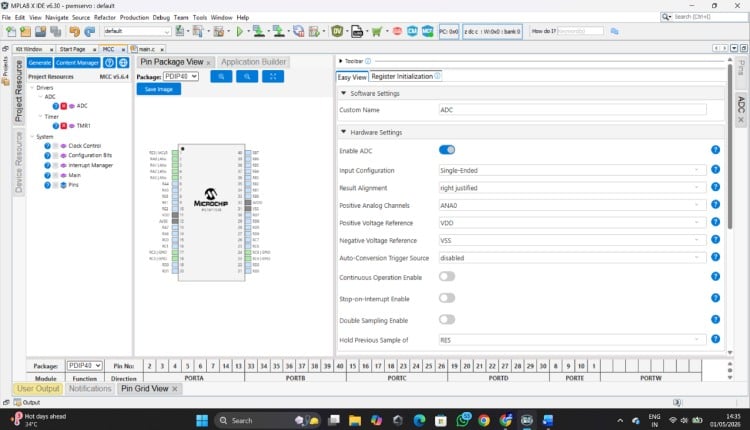Click the Redo toolbar icon

pos(89,32)
